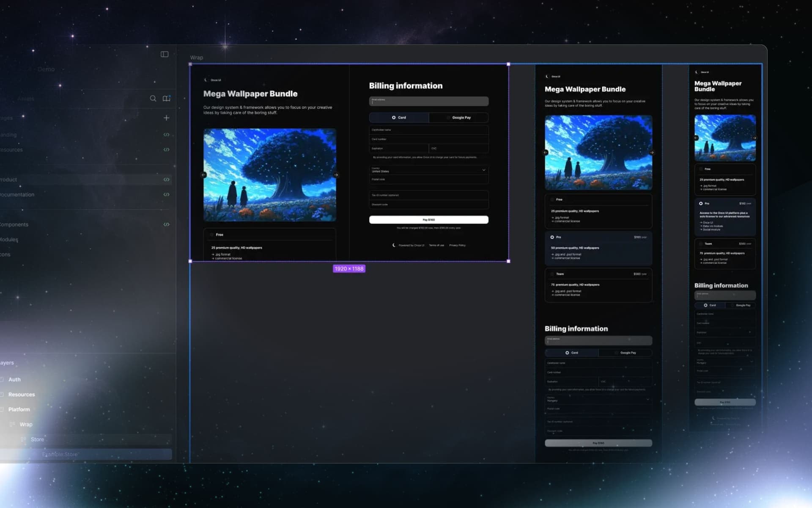Select the Free plan in middle frame
Image resolution: width=812 pixels, height=508 pixels.
point(598,211)
